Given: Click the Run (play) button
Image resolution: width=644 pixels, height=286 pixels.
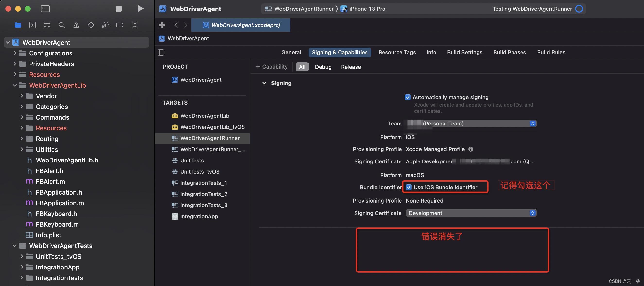Looking at the screenshot, I should pyautogui.click(x=140, y=9).
